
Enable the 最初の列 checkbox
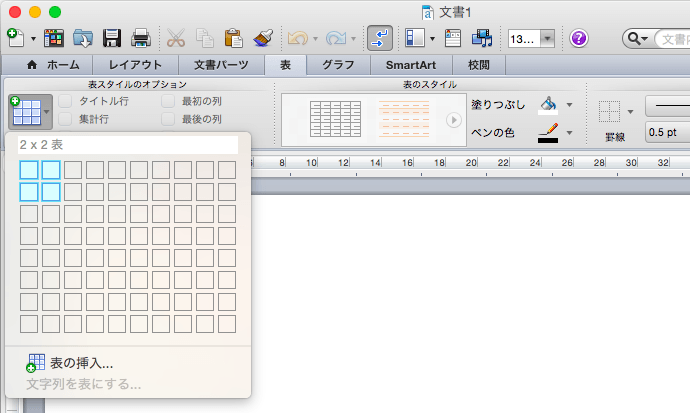point(168,101)
